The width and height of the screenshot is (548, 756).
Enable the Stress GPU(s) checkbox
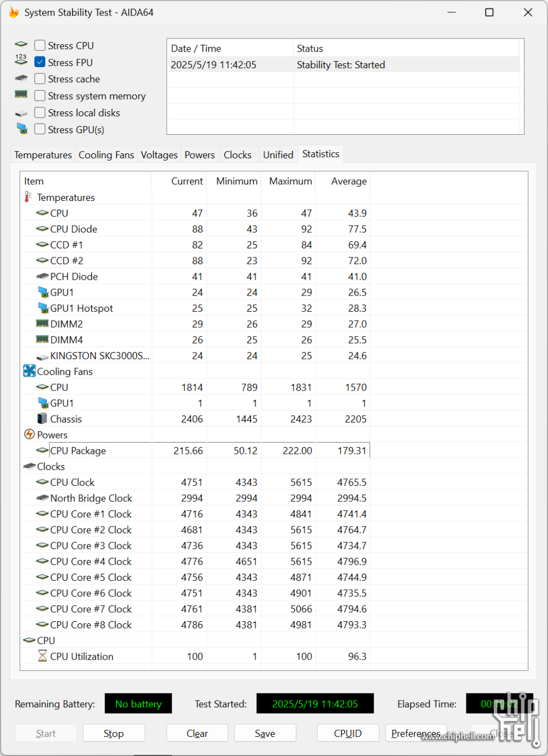pos(40,129)
